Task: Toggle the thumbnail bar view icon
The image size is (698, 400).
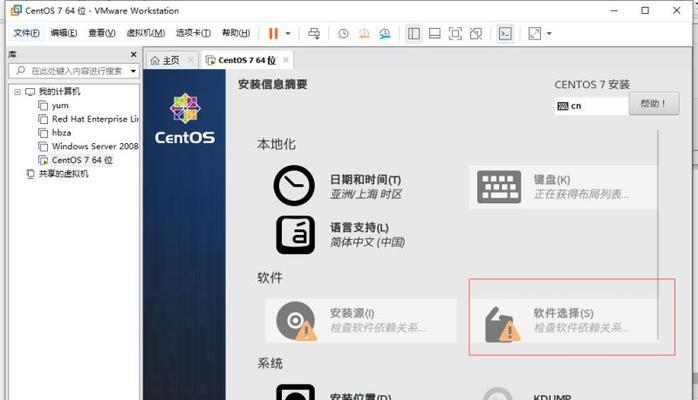Action: click(x=434, y=33)
